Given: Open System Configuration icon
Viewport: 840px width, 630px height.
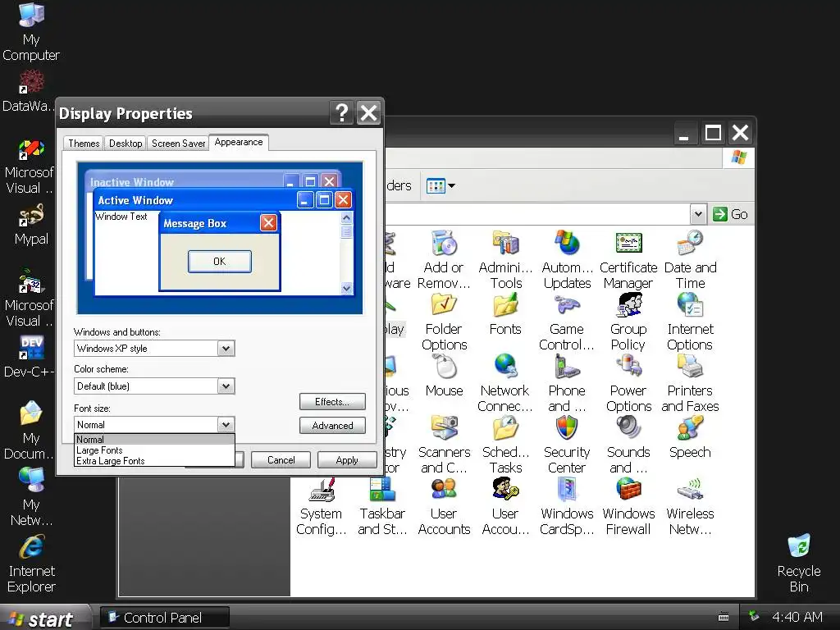Looking at the screenshot, I should pyautogui.click(x=321, y=507).
